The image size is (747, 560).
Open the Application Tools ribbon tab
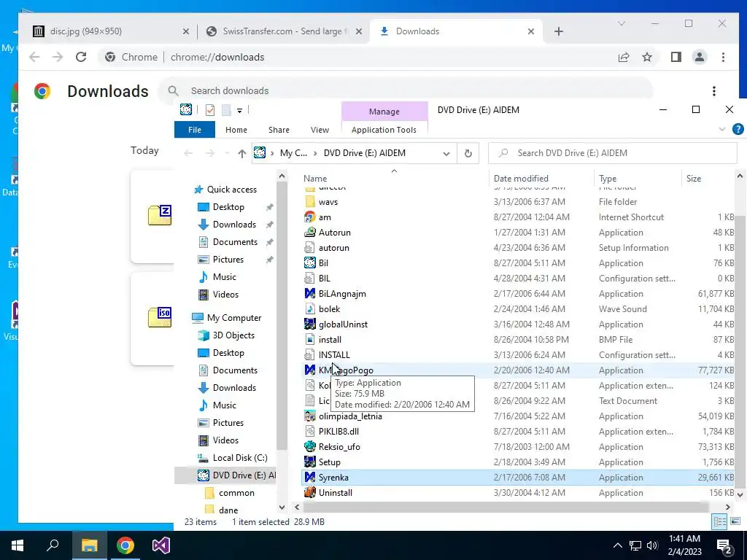384,130
